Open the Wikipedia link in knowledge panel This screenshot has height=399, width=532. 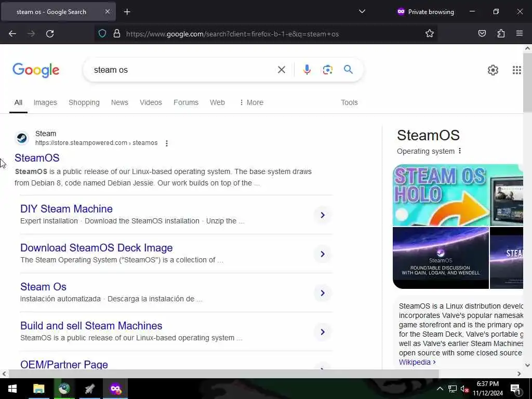click(x=417, y=362)
